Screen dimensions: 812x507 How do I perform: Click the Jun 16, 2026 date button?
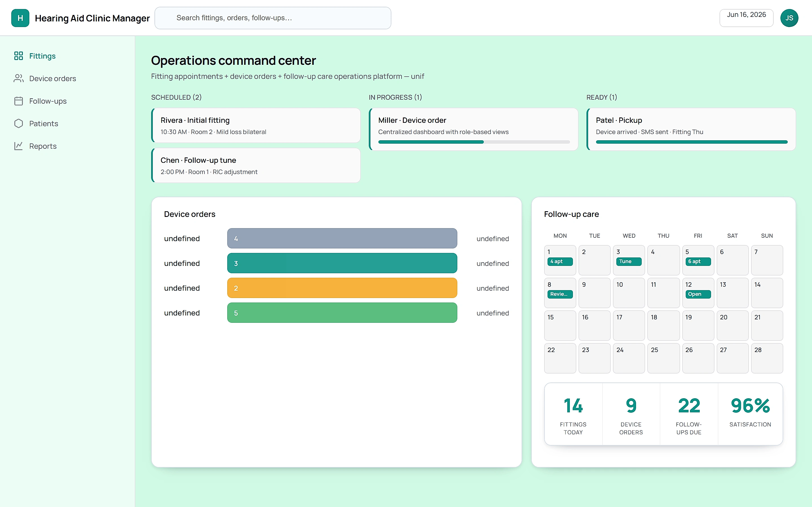746,18
